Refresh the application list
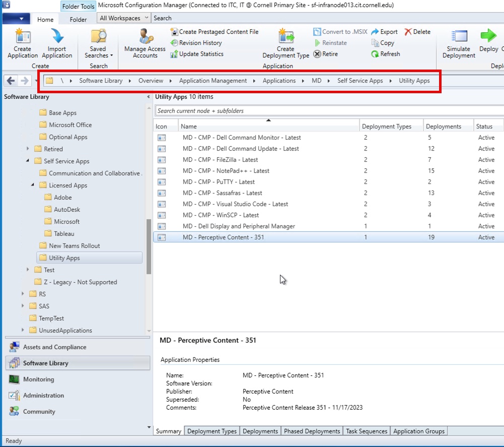 tap(385, 53)
